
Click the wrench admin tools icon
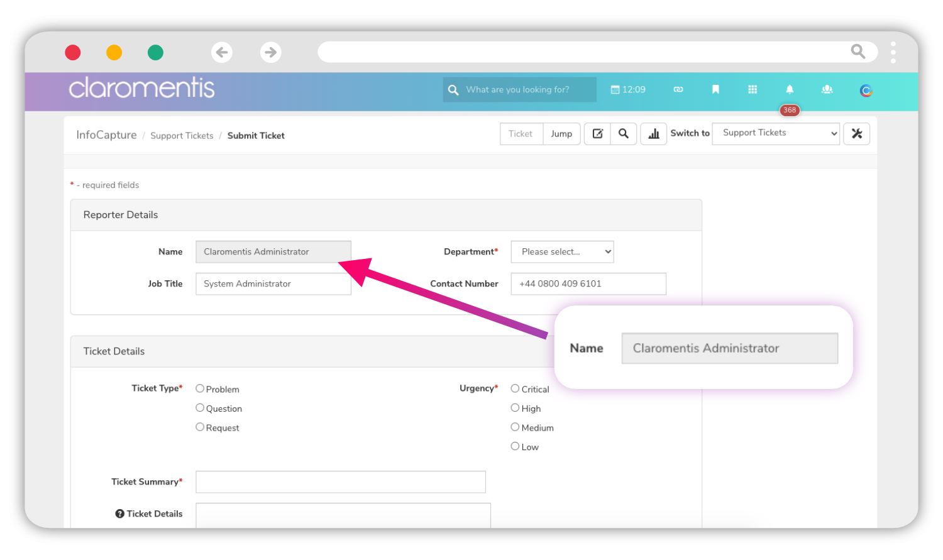click(857, 134)
